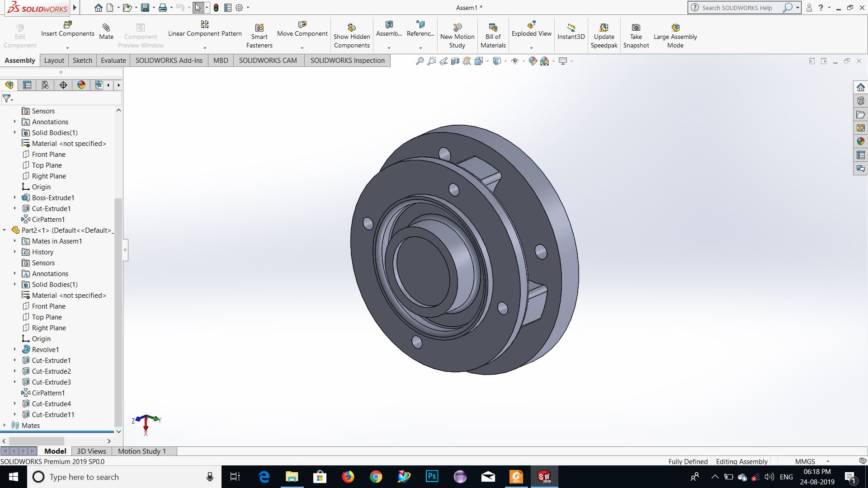The width and height of the screenshot is (868, 488).
Task: Collapse the Part2<1> component node
Action: pos(5,230)
